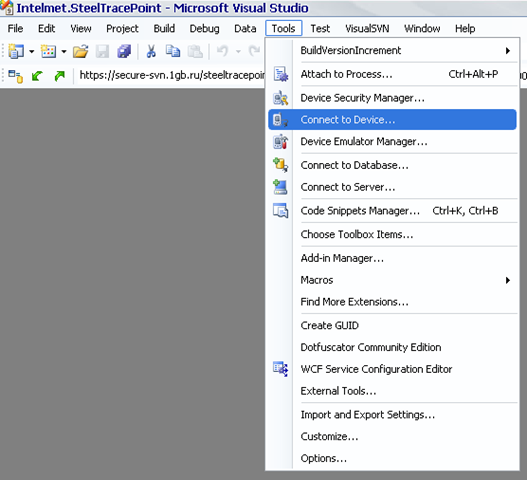
Task: Open the File menu
Action: click(x=15, y=29)
